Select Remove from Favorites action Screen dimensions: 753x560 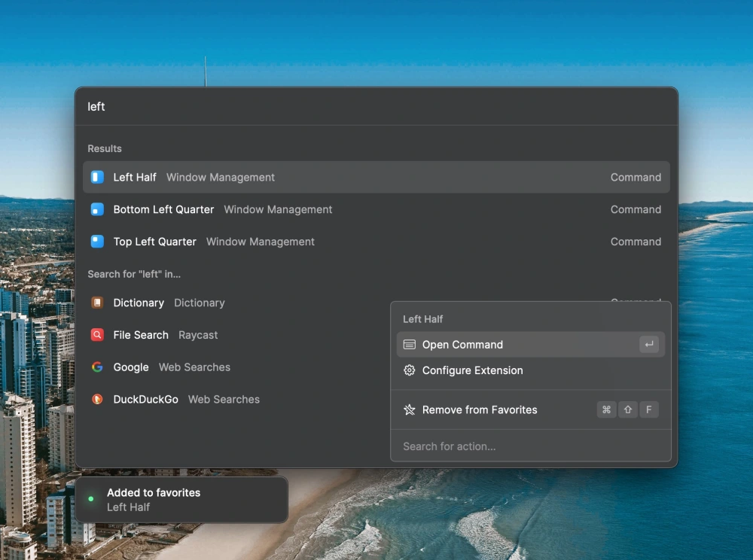tap(530, 409)
